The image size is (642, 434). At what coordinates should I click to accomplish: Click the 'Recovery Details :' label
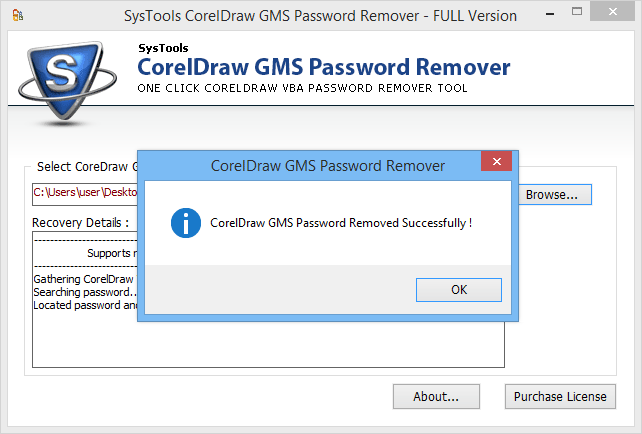pos(80,222)
